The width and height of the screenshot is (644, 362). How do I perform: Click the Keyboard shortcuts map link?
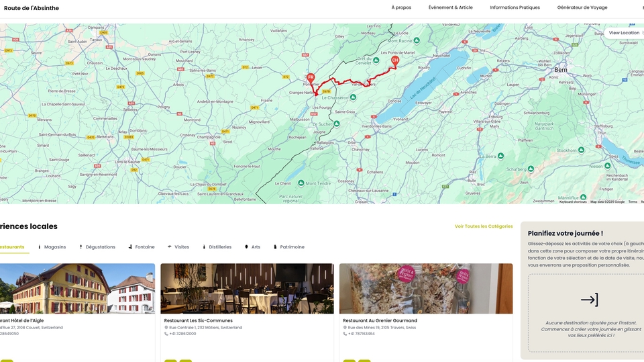tap(573, 201)
